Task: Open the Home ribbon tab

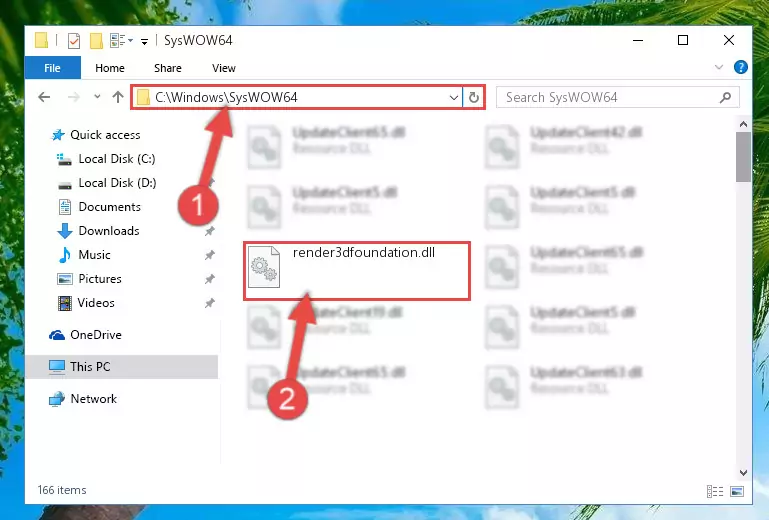Action: pos(110,68)
